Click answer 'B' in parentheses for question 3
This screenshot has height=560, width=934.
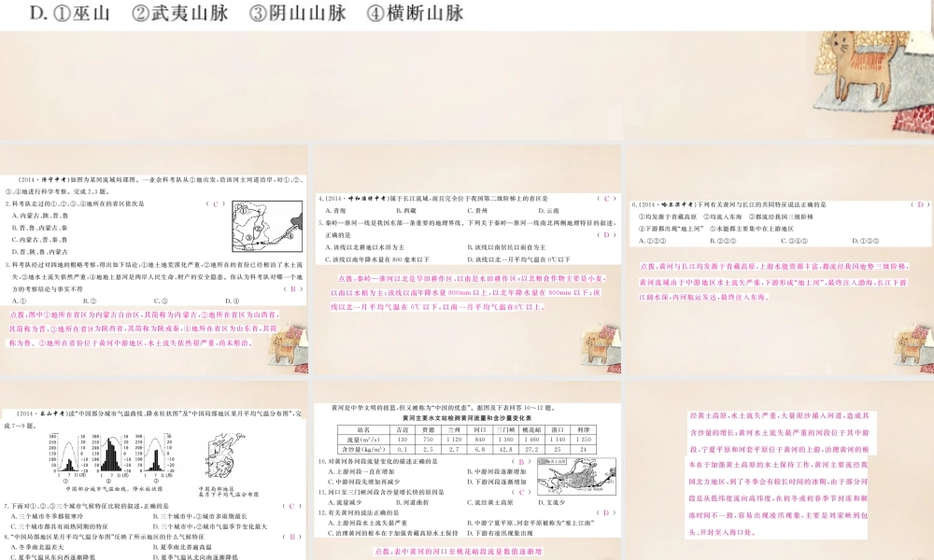point(292,288)
